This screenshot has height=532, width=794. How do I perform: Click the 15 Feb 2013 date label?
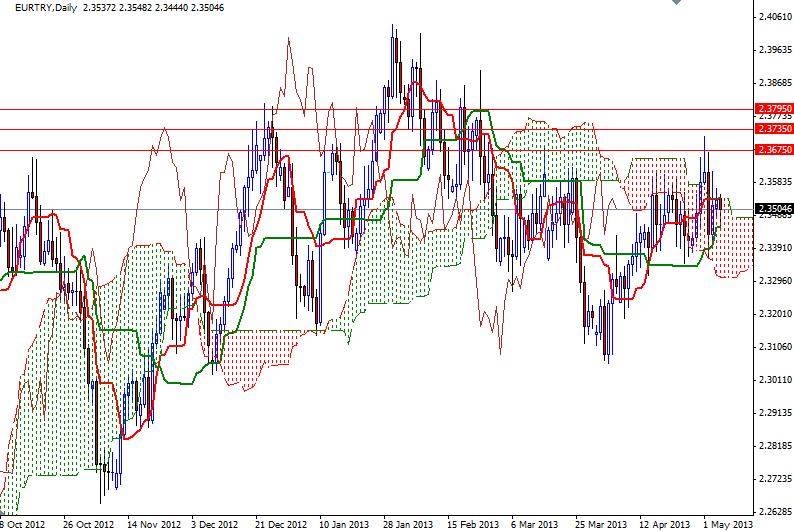[x=473, y=524]
